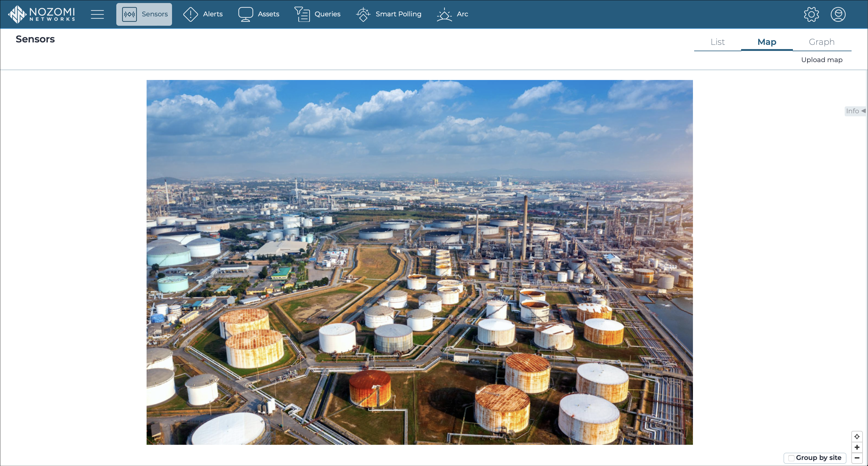
Task: Zoom in the map with plus button
Action: (856, 447)
